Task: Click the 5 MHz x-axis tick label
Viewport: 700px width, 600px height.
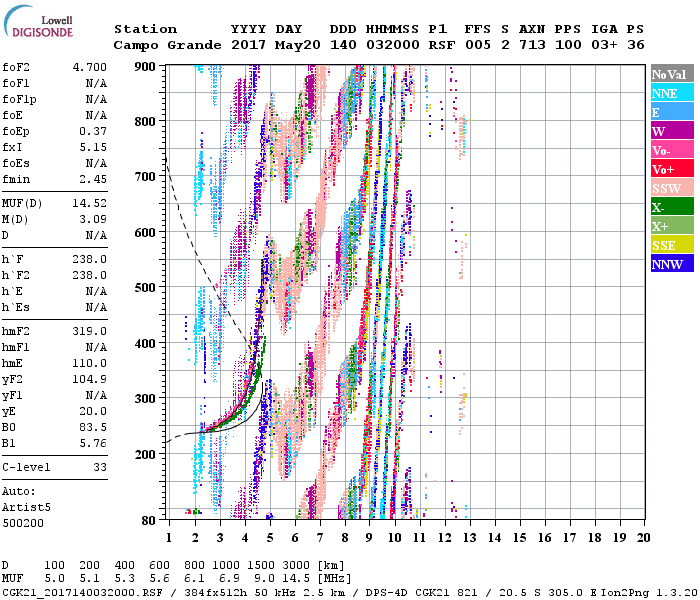Action: pos(270,538)
